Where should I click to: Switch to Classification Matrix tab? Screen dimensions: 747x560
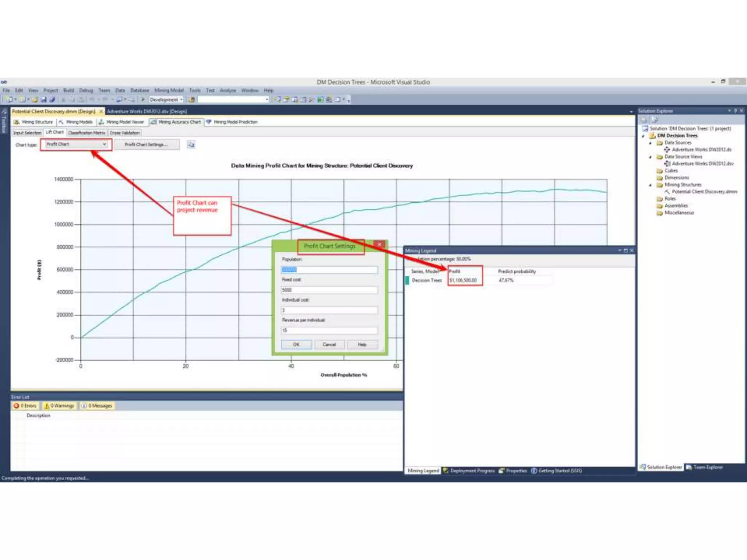[x=86, y=133]
